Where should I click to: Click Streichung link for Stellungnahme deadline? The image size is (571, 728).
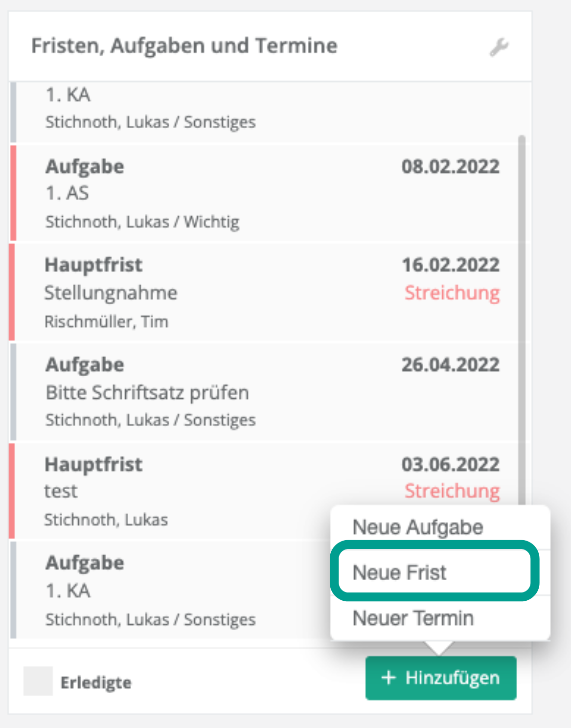pyautogui.click(x=452, y=293)
